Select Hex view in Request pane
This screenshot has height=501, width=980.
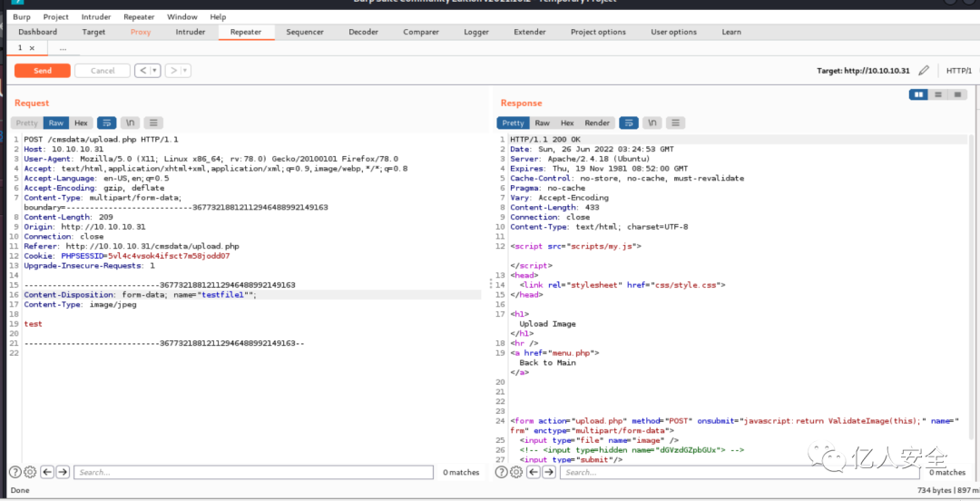click(x=82, y=123)
